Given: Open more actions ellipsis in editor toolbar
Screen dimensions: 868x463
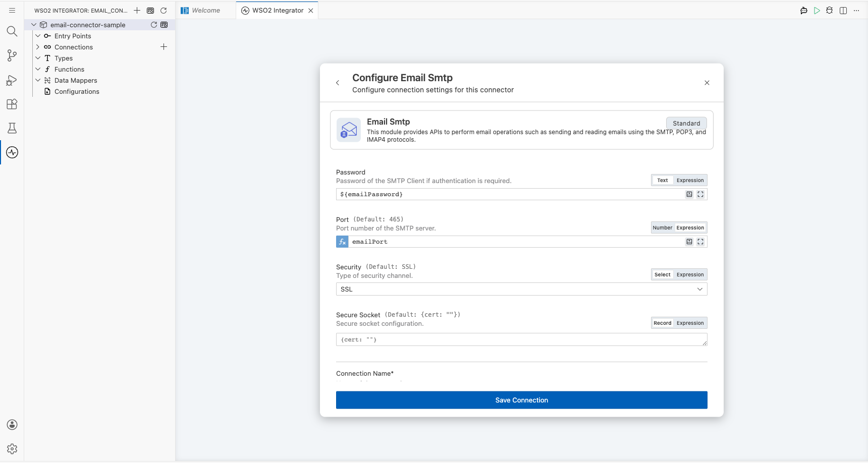Looking at the screenshot, I should [856, 11].
